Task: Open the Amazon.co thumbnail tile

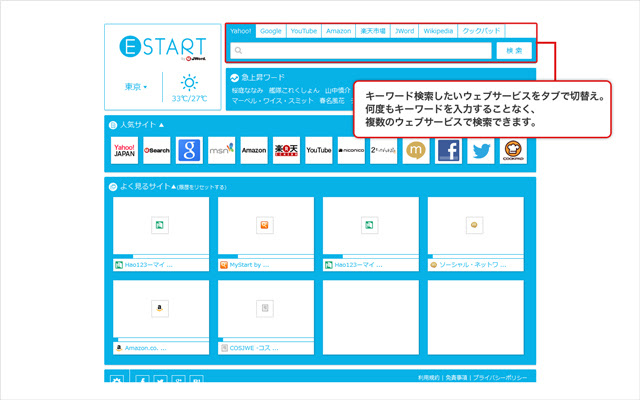Action: coord(161,317)
